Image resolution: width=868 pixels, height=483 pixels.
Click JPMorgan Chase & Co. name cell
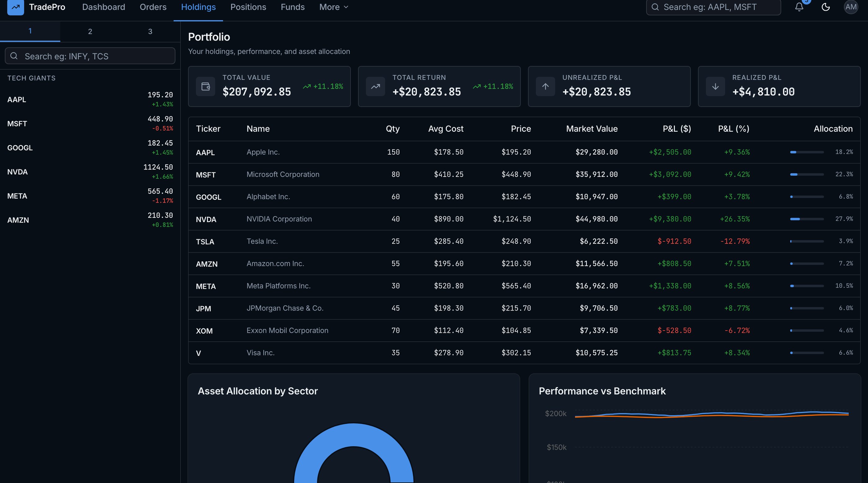(285, 308)
